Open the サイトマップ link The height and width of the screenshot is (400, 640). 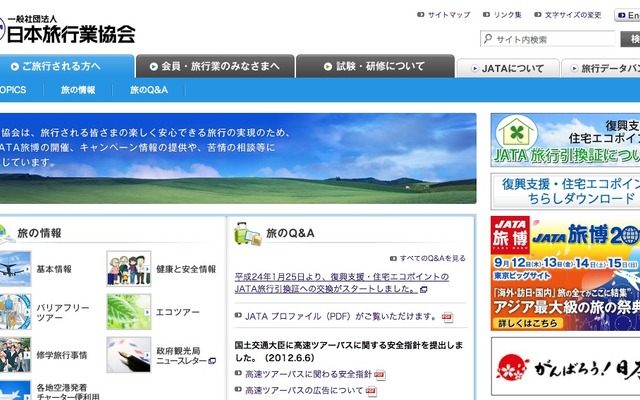click(449, 15)
